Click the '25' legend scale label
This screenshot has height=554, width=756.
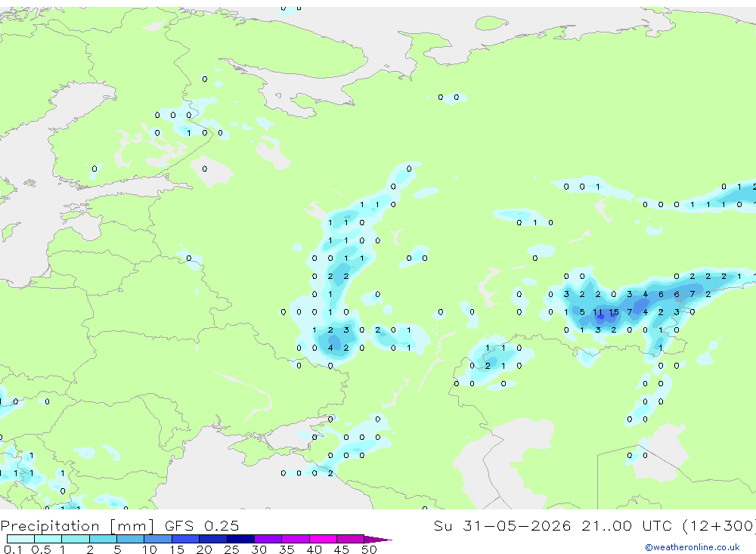(232, 549)
